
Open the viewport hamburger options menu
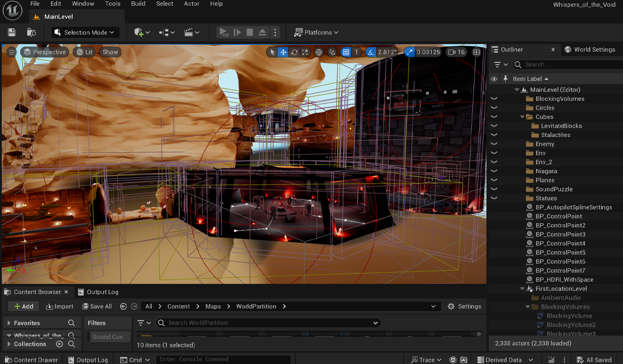[x=12, y=52]
